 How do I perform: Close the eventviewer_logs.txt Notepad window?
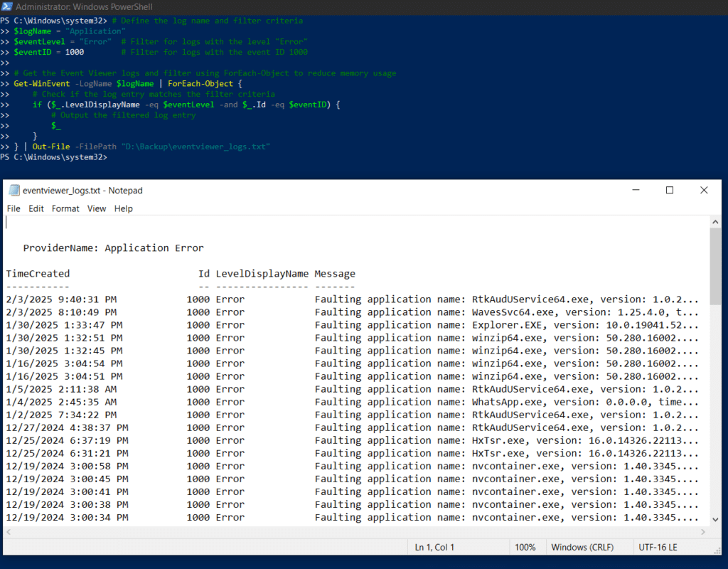[704, 190]
